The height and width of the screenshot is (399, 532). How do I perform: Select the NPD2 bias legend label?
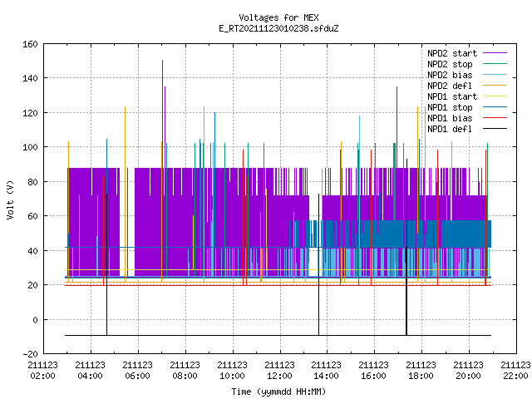[x=450, y=75]
